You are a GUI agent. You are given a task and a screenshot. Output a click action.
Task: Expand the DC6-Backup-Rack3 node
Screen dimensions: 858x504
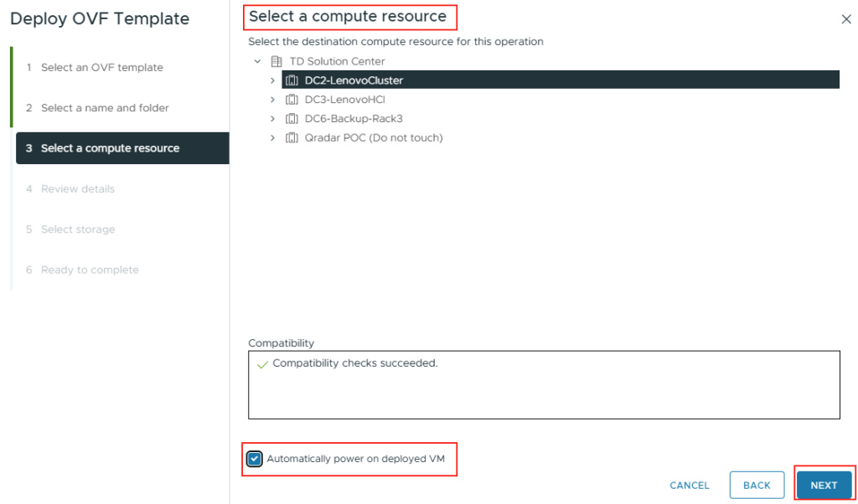coord(273,119)
